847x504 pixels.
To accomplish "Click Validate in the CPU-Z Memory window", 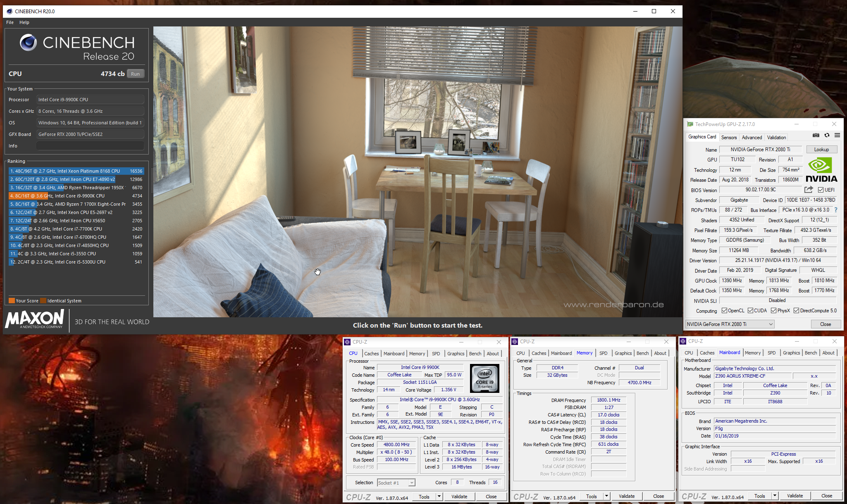I will pyautogui.click(x=627, y=496).
